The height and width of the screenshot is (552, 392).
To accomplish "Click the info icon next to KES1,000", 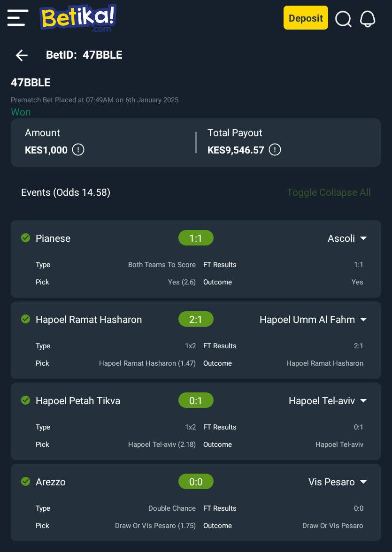I will 78,150.
